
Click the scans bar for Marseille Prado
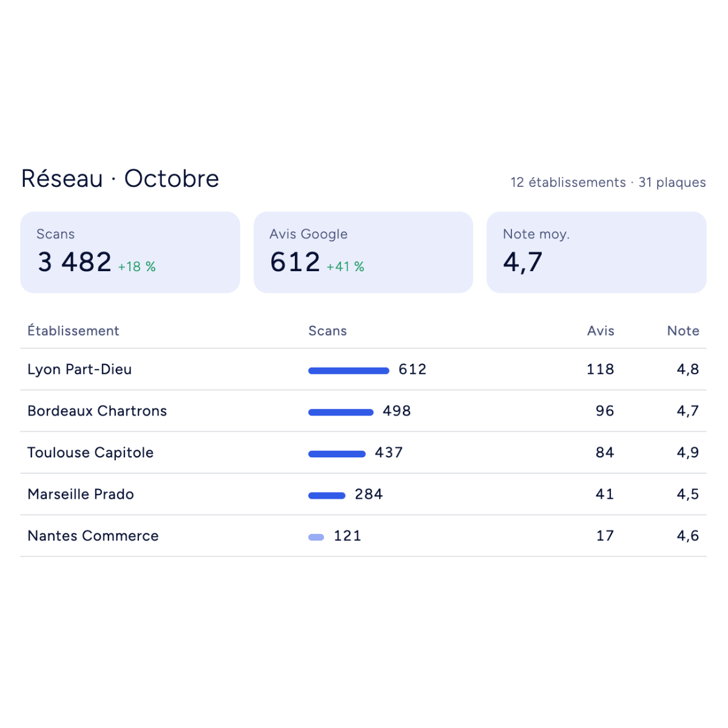tap(327, 496)
